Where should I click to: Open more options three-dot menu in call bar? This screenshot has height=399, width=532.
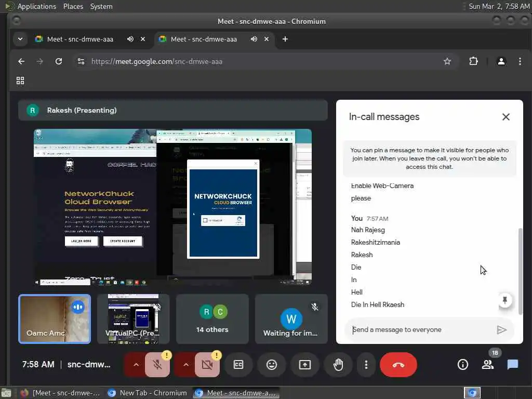click(366, 365)
